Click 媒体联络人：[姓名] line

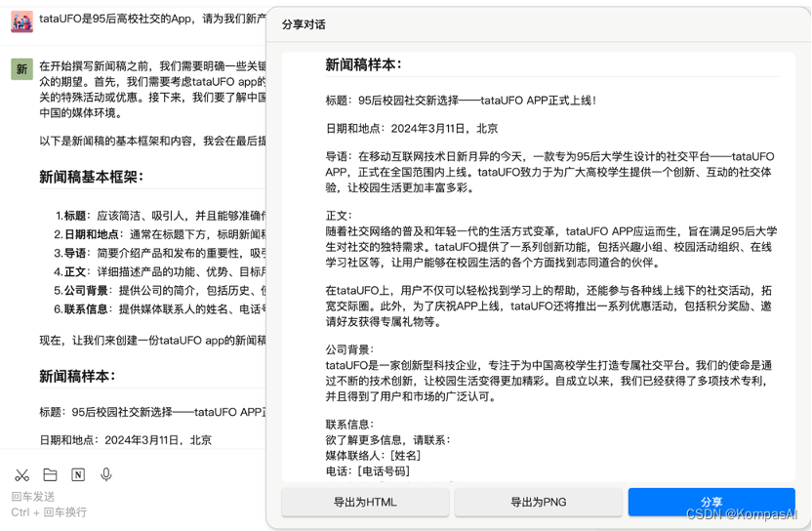click(x=373, y=456)
